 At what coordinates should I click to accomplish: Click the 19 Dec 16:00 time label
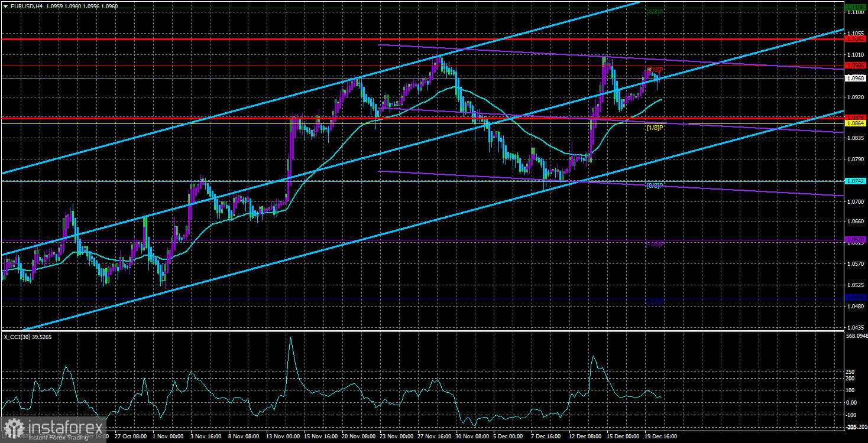(x=660, y=437)
